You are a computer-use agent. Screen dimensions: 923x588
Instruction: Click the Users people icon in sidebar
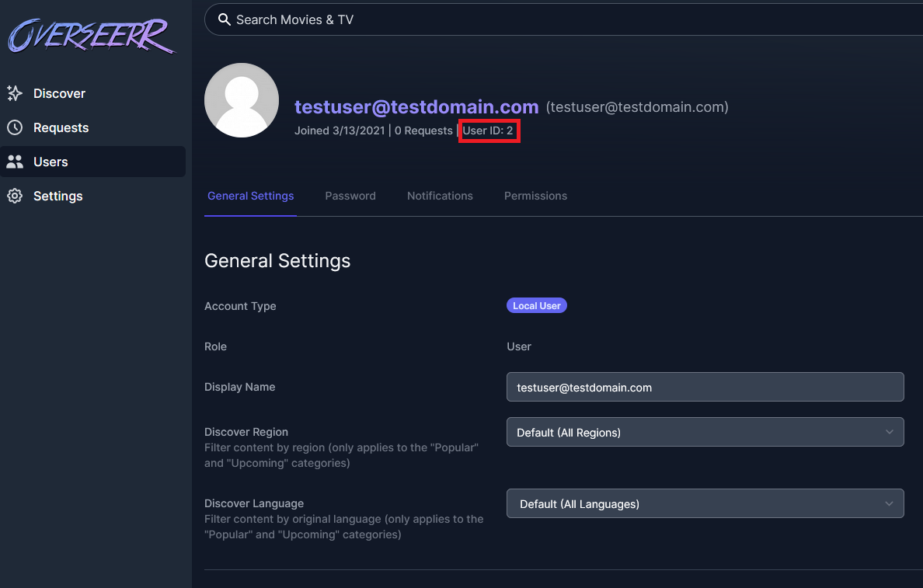(14, 162)
